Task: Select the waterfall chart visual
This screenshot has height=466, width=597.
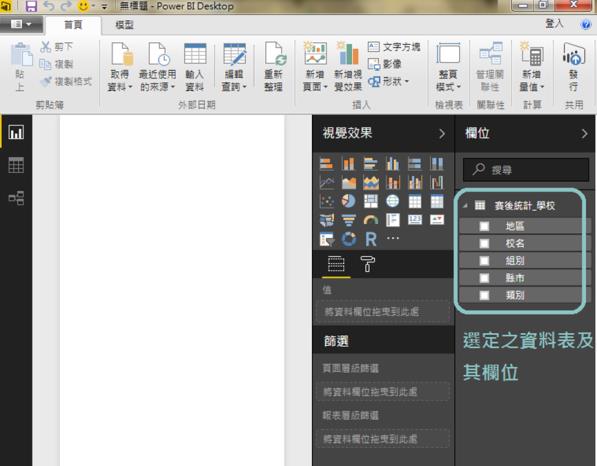Action: click(x=437, y=183)
